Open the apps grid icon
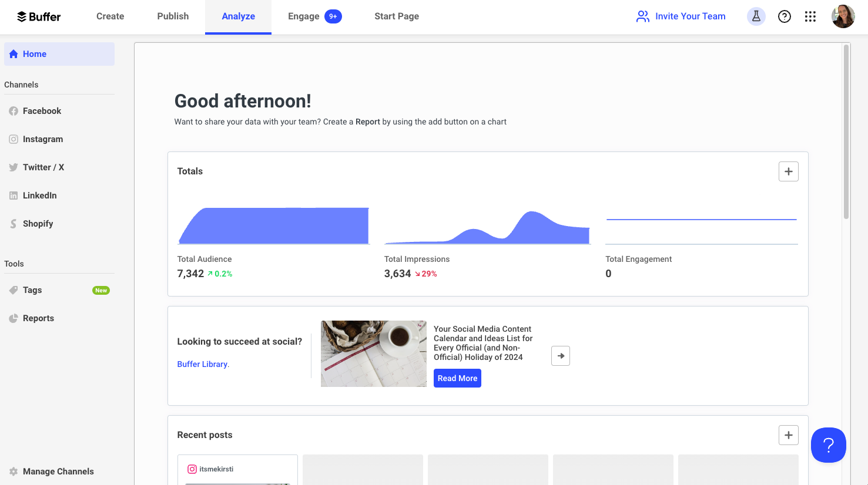 [810, 16]
